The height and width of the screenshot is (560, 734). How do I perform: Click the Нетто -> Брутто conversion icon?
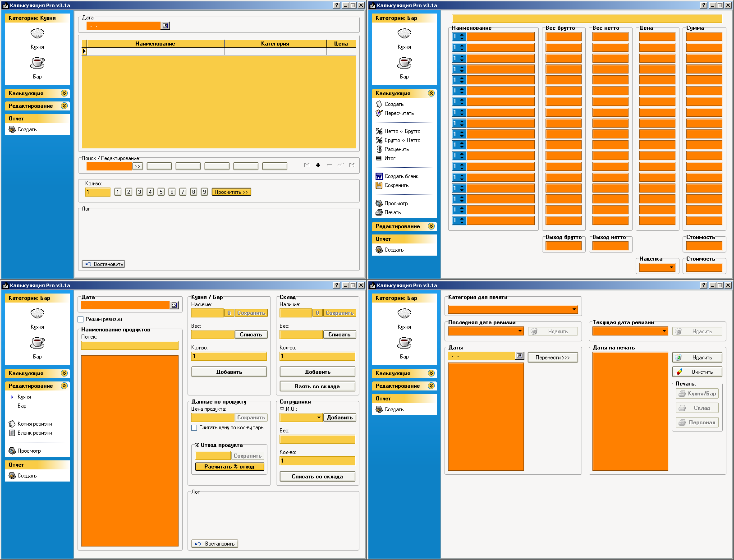pyautogui.click(x=379, y=131)
